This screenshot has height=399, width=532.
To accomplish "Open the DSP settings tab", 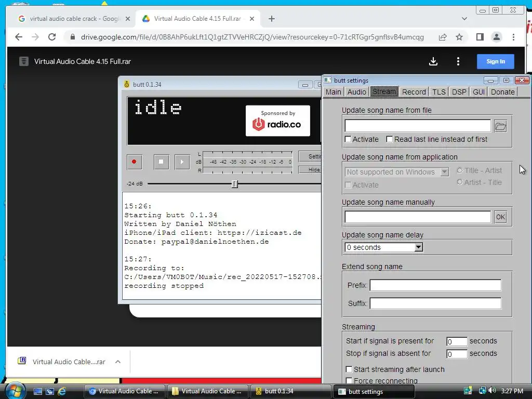I will [459, 92].
